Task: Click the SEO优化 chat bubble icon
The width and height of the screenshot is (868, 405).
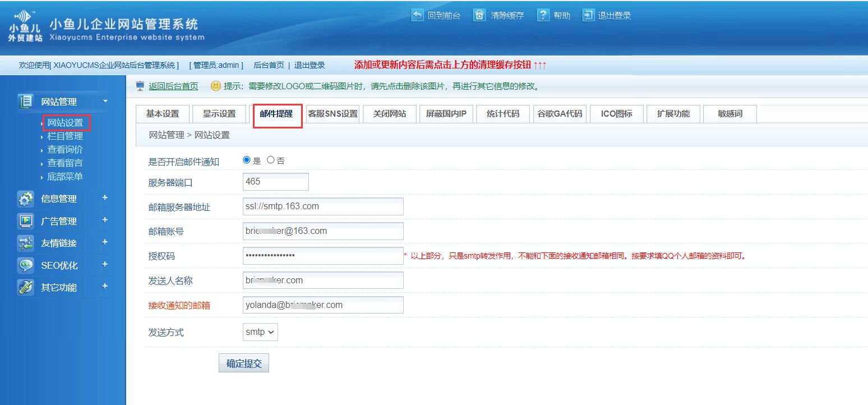Action: [x=26, y=265]
